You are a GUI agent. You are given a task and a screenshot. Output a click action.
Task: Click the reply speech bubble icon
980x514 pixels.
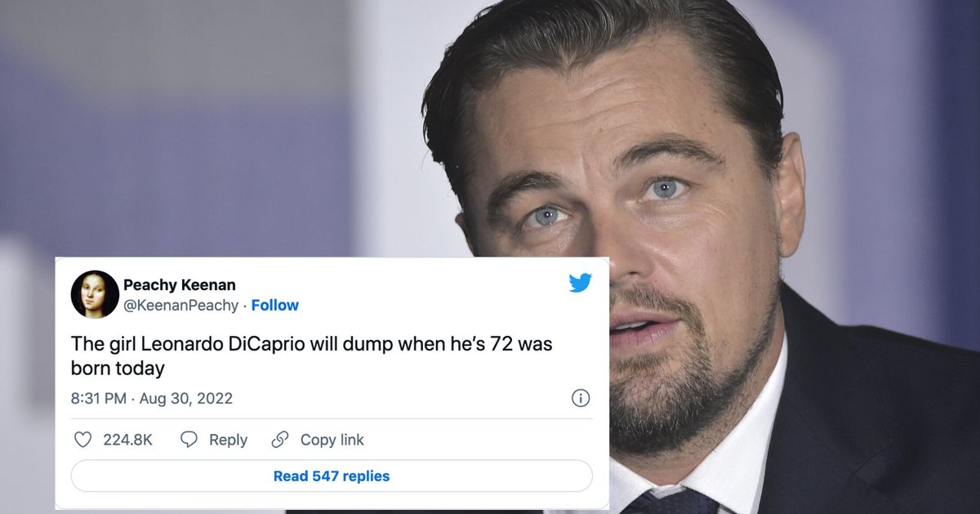click(189, 440)
